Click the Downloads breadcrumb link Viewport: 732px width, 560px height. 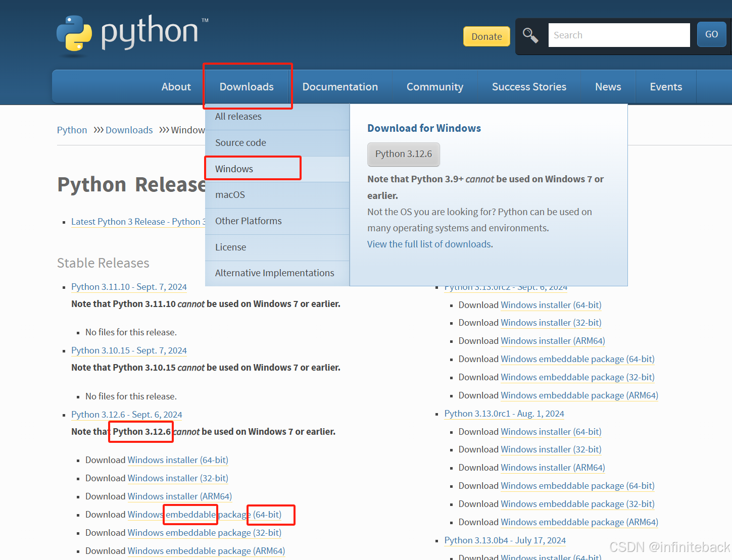tap(129, 130)
